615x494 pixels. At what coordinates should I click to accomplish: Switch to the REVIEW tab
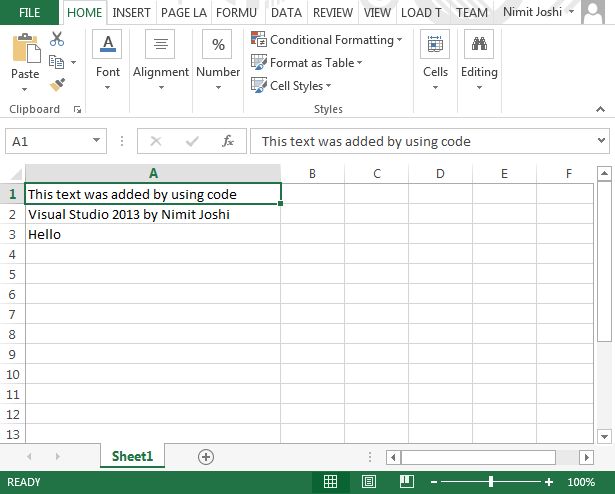pos(333,13)
